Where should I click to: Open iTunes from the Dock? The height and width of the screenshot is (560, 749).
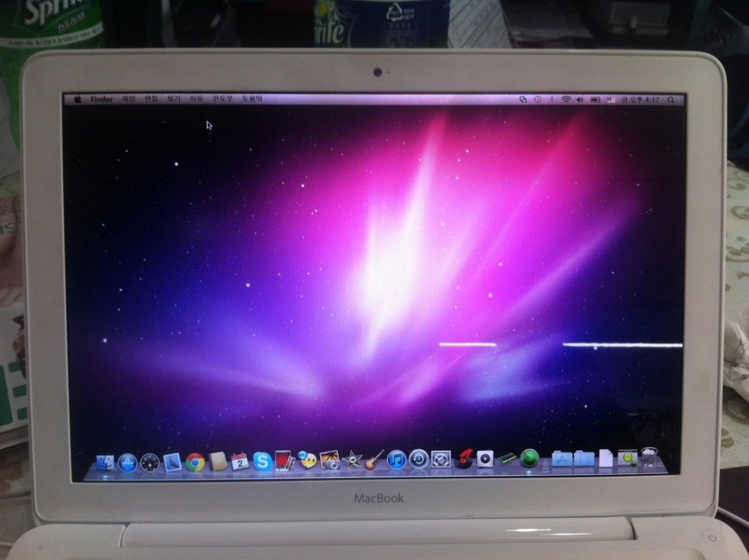396,459
